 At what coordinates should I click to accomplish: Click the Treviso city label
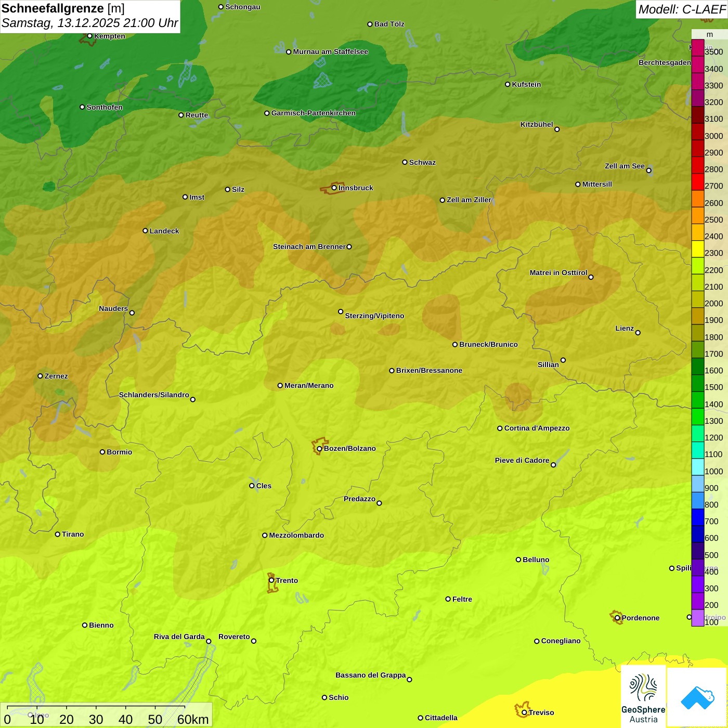pyautogui.click(x=541, y=712)
